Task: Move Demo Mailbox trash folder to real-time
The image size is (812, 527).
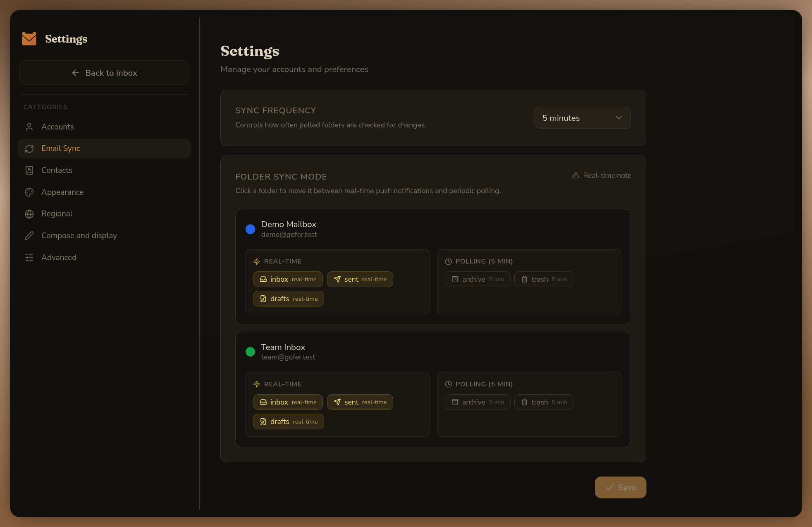Action: (x=544, y=279)
